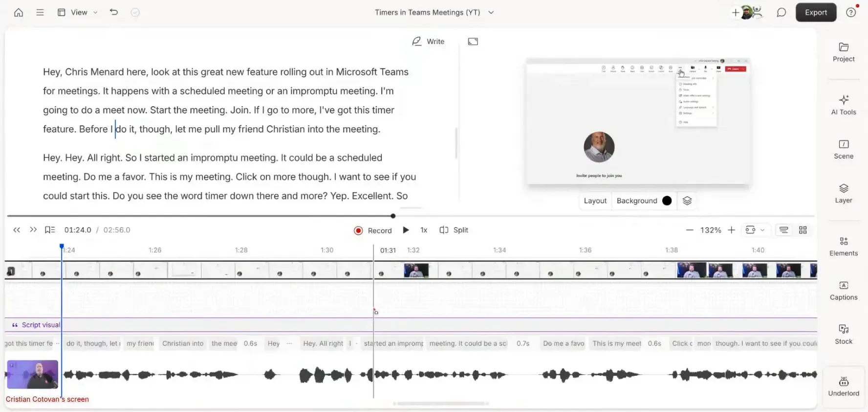Click the Split button
Screen dimensions: 868x412
[454, 230]
